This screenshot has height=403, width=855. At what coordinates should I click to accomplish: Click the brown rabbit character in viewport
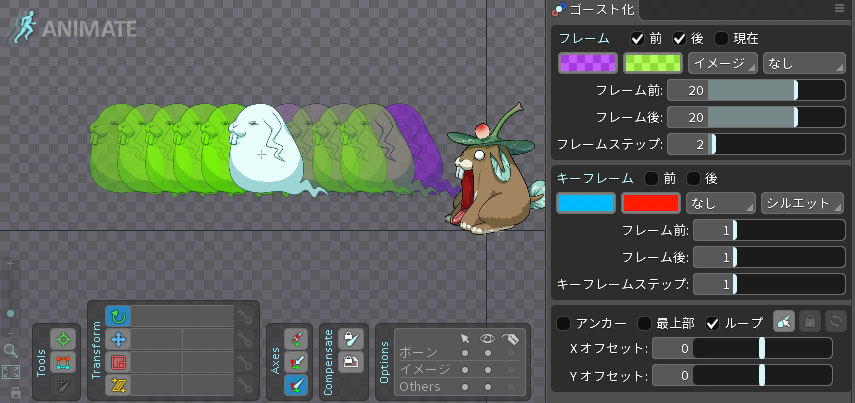click(x=495, y=171)
